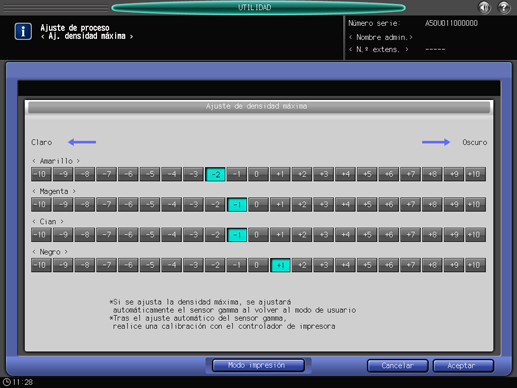Set Cian density to 0
517x388 pixels.
(x=259, y=235)
